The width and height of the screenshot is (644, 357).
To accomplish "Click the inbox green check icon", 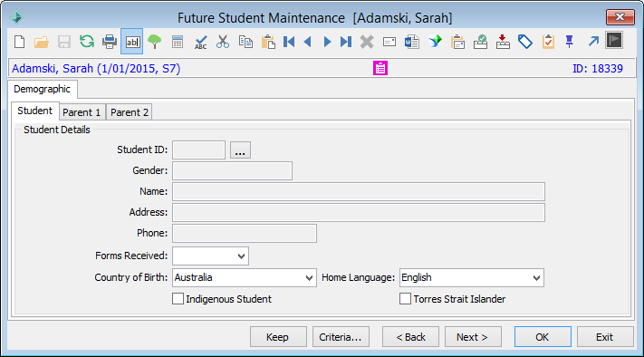I will [480, 42].
